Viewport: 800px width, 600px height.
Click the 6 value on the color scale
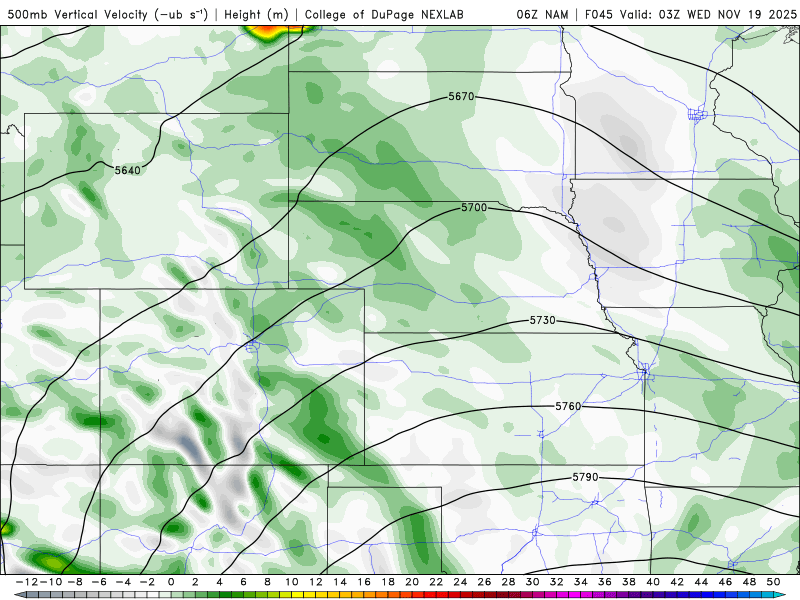coord(243,582)
